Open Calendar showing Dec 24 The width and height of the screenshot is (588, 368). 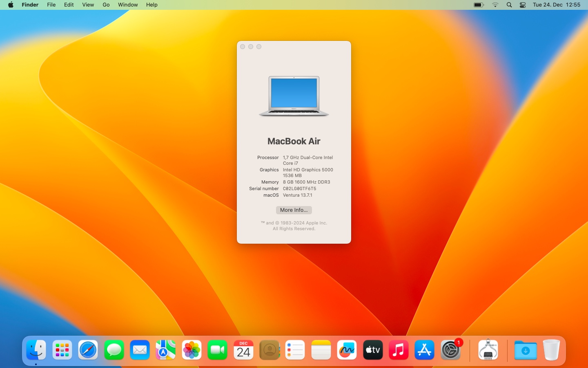coord(243,350)
